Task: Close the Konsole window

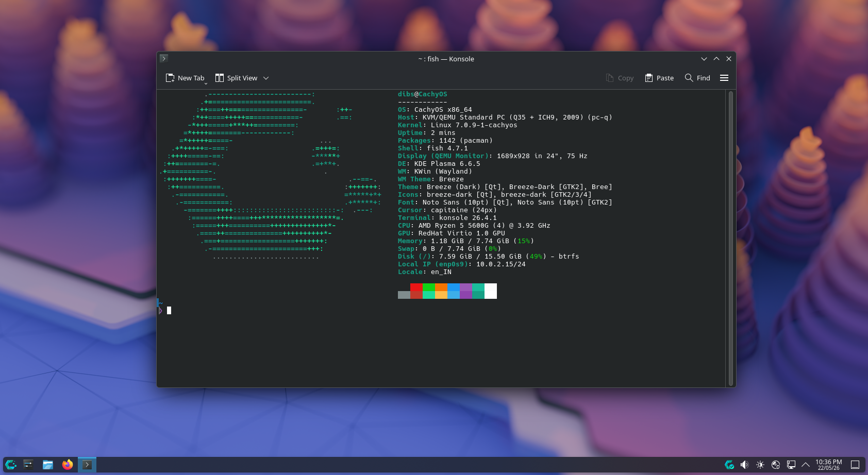Action: click(729, 59)
